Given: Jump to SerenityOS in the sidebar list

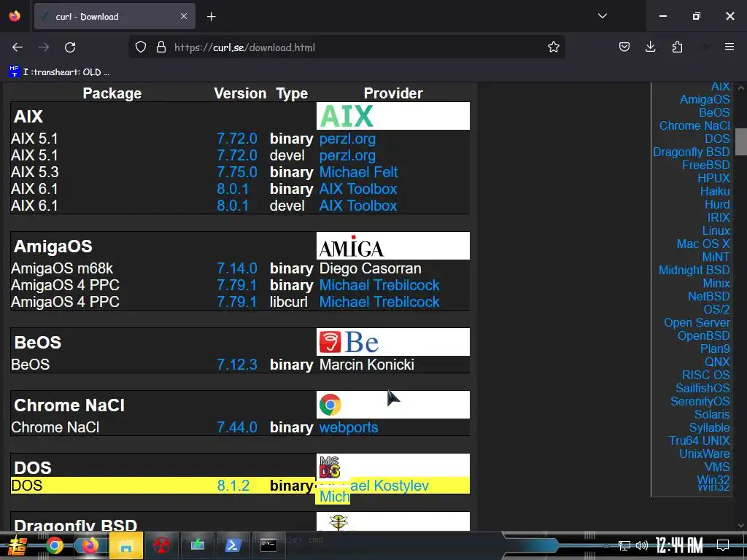Looking at the screenshot, I should click(700, 401).
